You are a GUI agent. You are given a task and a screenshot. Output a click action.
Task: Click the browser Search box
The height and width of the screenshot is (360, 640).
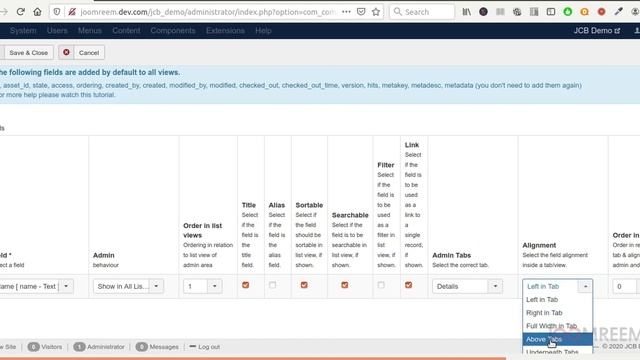click(422, 12)
